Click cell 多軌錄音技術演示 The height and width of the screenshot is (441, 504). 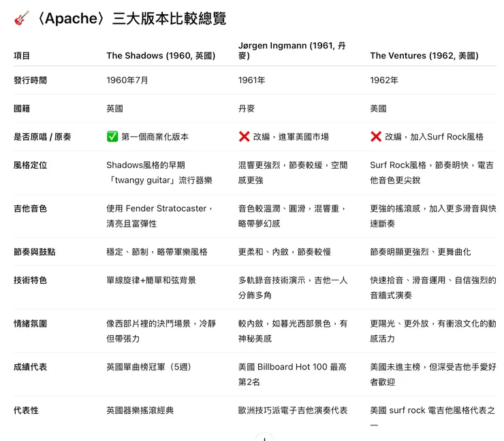pyautogui.click(x=293, y=287)
